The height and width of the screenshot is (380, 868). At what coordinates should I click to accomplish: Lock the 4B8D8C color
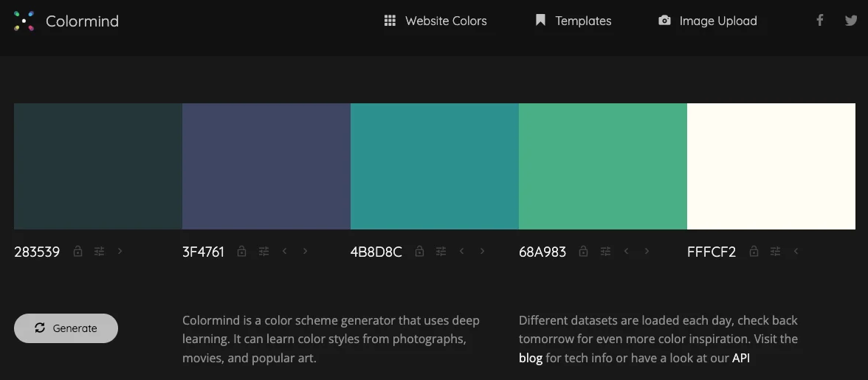click(419, 252)
